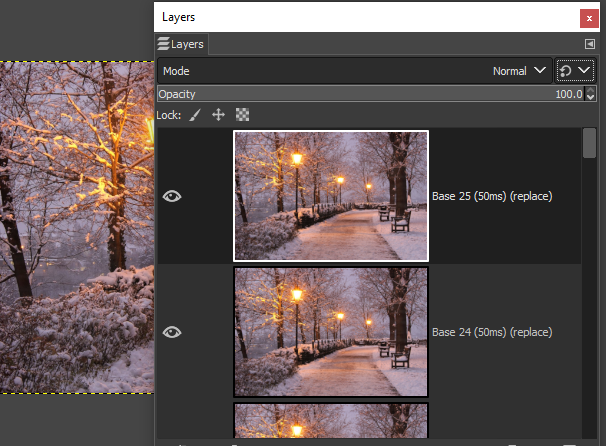The height and width of the screenshot is (446, 606).
Task: Hide the Base 25 layer
Action: pyautogui.click(x=172, y=196)
